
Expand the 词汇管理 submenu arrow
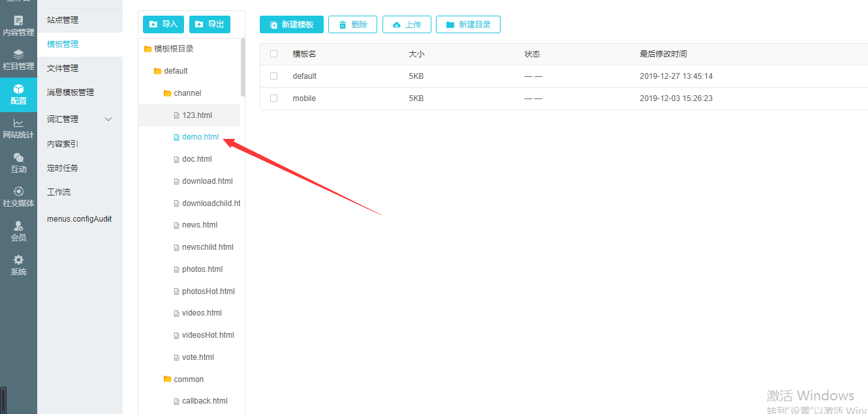click(x=108, y=119)
